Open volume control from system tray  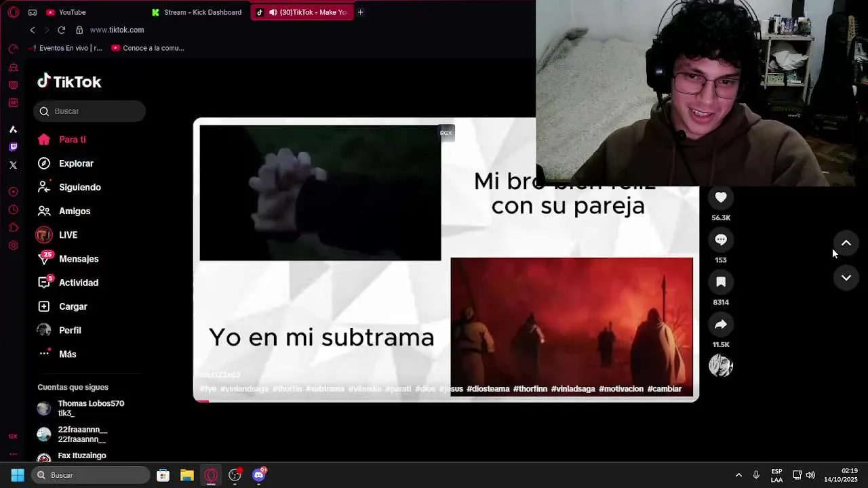[x=810, y=475]
